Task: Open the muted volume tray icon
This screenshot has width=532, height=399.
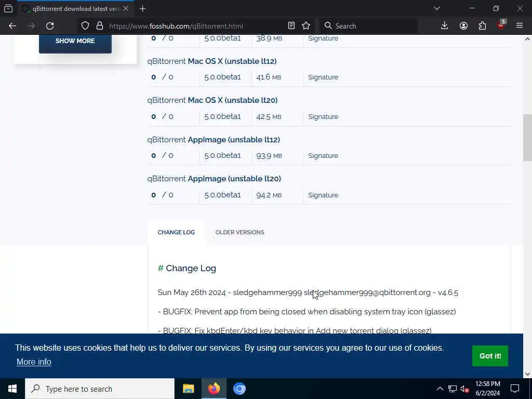Action: coord(464,389)
